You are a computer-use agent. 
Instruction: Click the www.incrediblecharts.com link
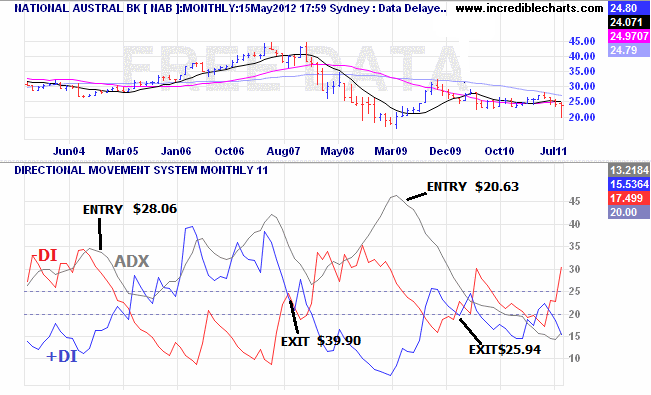pos(529,8)
